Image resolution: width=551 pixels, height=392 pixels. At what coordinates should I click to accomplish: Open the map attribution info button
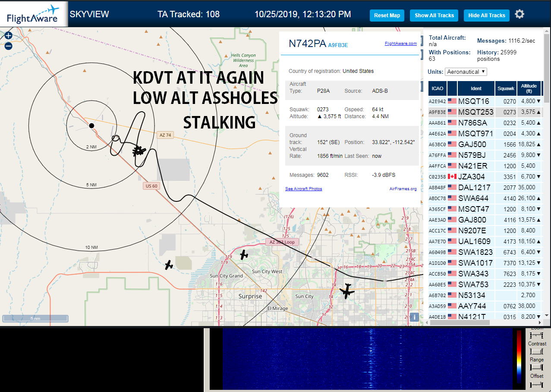point(414,317)
